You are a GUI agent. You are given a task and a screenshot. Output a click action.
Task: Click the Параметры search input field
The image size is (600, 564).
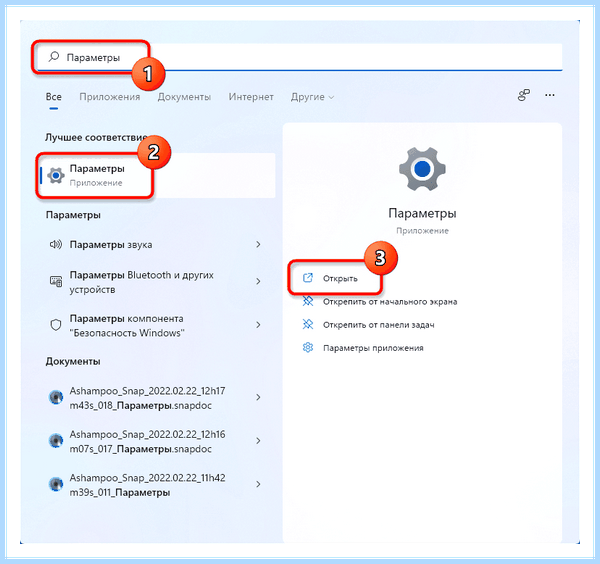[300, 57]
